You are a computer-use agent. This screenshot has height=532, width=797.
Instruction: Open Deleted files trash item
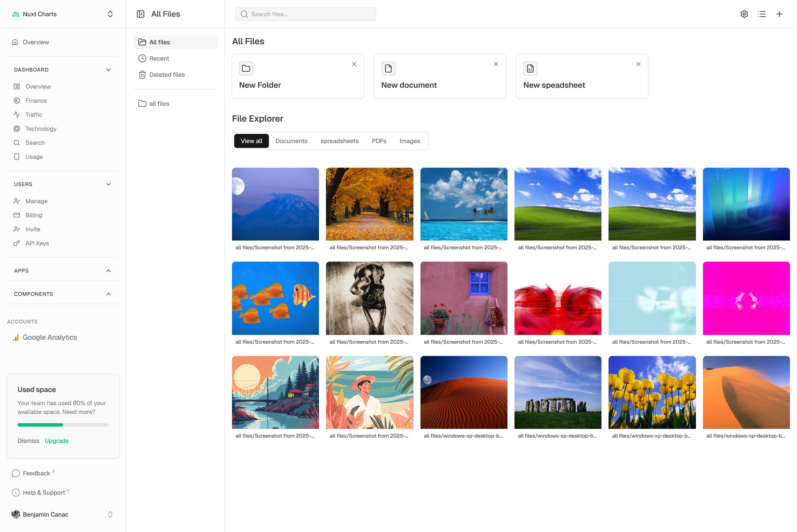[x=167, y=75]
